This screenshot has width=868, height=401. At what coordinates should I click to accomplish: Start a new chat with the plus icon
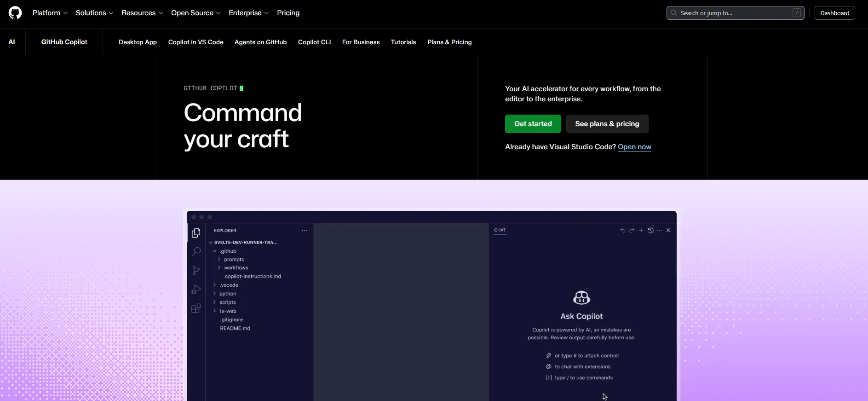tap(641, 230)
